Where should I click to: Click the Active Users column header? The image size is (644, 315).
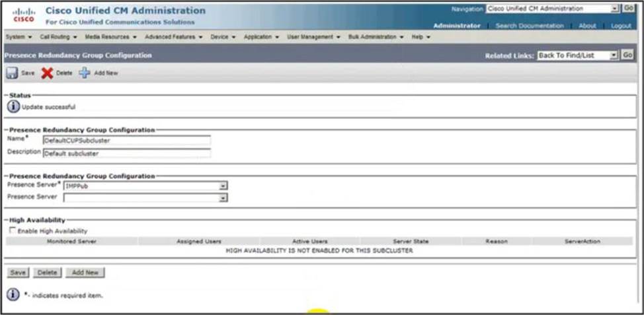click(x=309, y=242)
